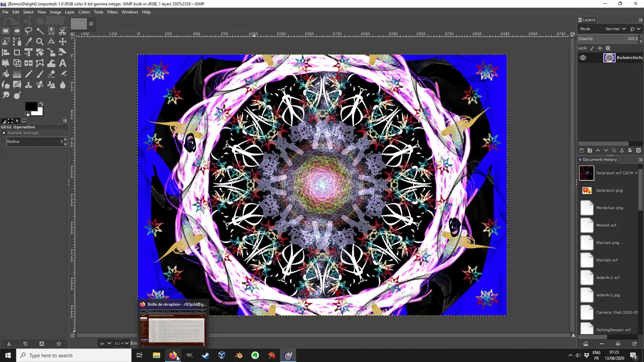Select the Paths tool
The width and height of the screenshot is (644, 362).
tap(17, 41)
